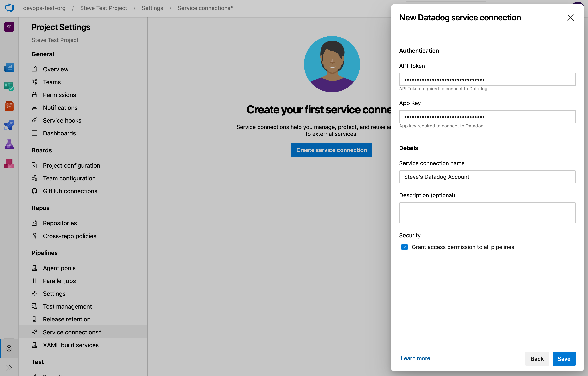Create a new project with the plus icon
The width and height of the screenshot is (588, 376).
(9, 46)
